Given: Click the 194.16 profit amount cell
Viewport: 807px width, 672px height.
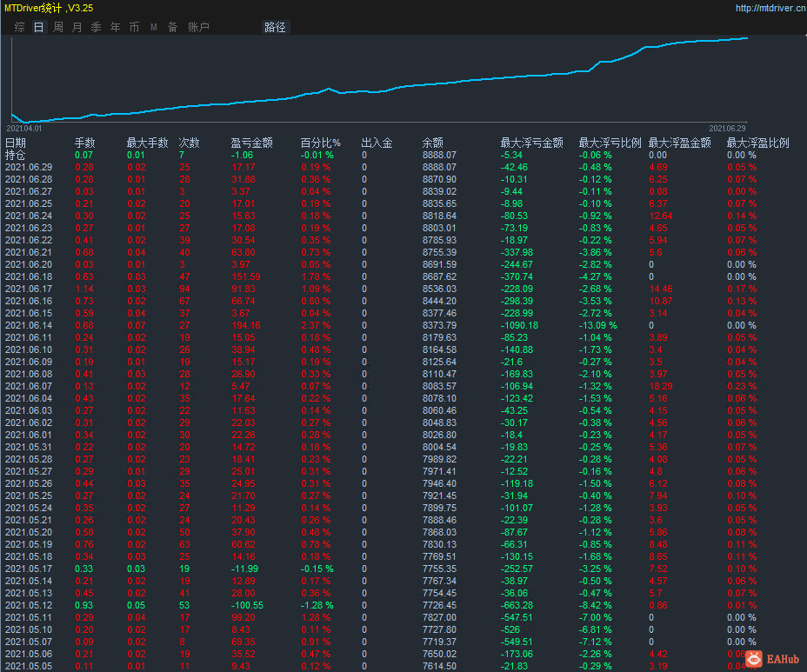Looking at the screenshot, I should tap(246, 325).
